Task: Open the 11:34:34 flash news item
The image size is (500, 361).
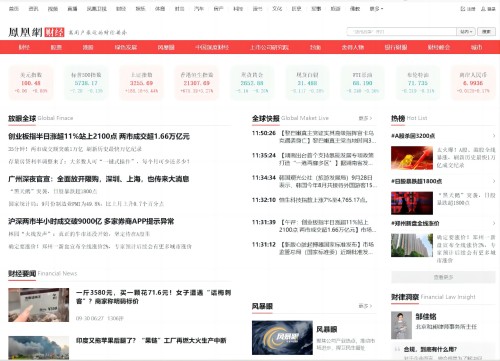Action: click(x=314, y=181)
